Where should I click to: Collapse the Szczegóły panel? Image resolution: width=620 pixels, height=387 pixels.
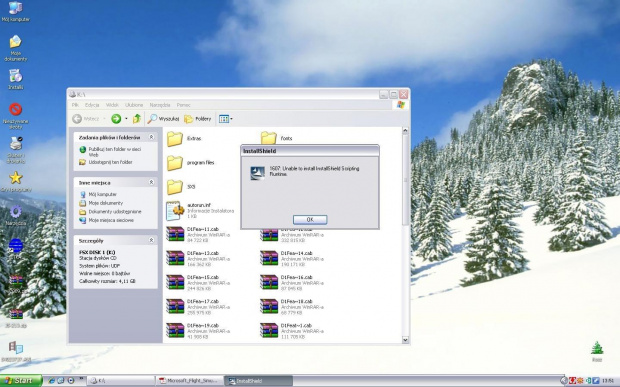(151, 240)
